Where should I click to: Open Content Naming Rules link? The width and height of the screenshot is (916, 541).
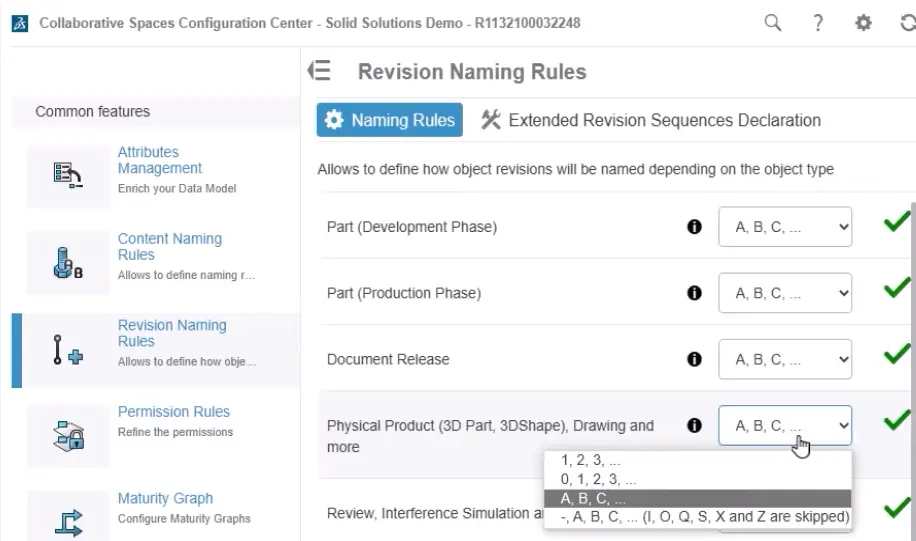point(169,247)
